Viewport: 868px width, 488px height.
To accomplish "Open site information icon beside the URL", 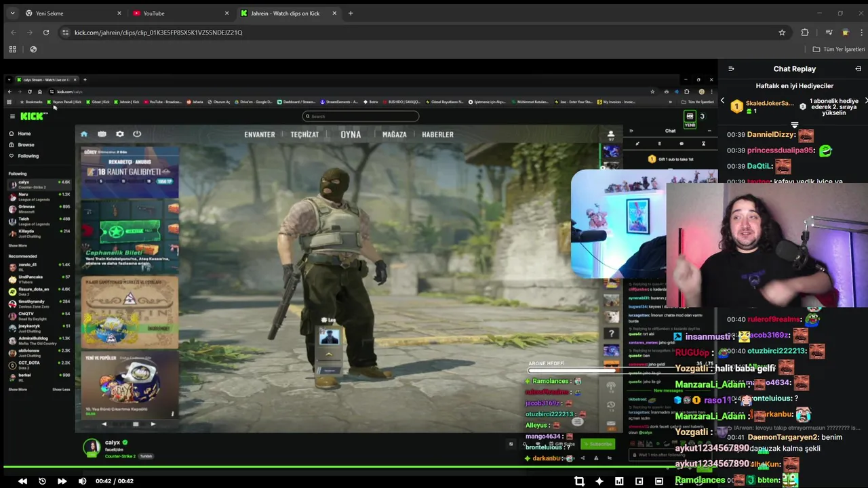I will (65, 32).
